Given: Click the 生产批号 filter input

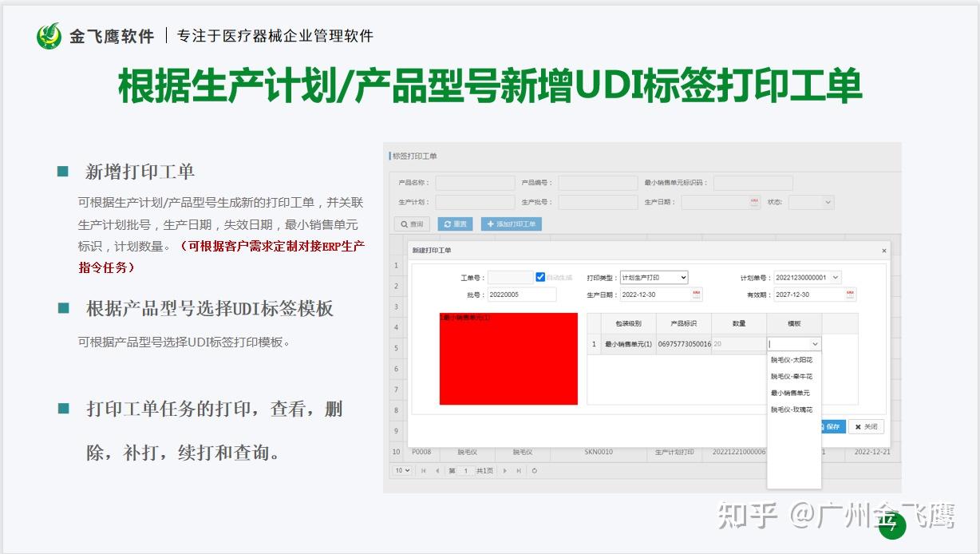Looking at the screenshot, I should point(598,202).
